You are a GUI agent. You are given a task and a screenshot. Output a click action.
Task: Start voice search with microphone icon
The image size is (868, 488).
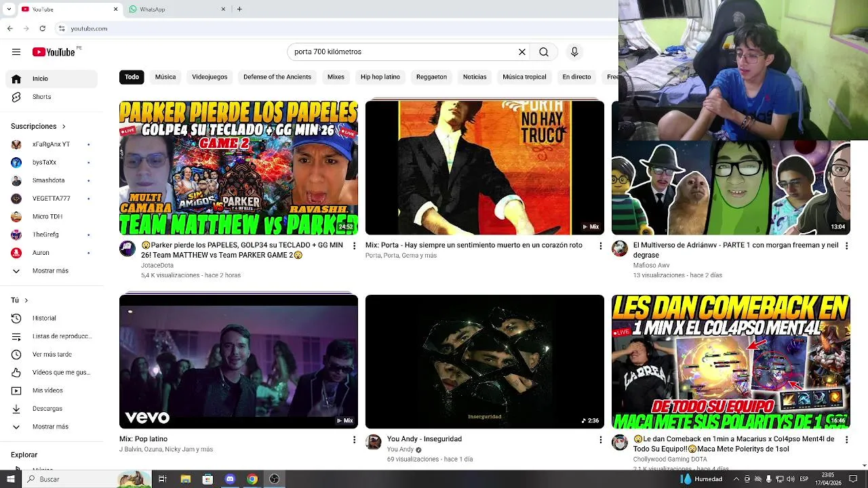click(574, 52)
